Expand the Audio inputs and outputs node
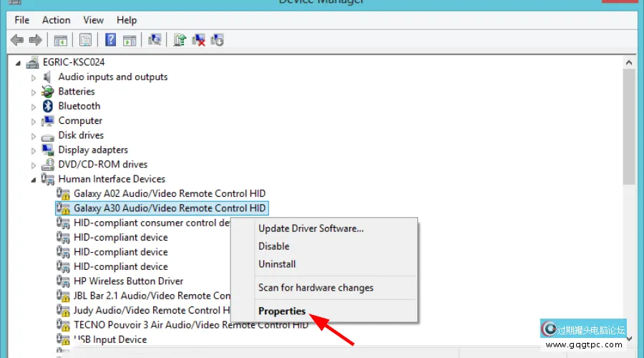This screenshot has width=644, height=358. [34, 77]
